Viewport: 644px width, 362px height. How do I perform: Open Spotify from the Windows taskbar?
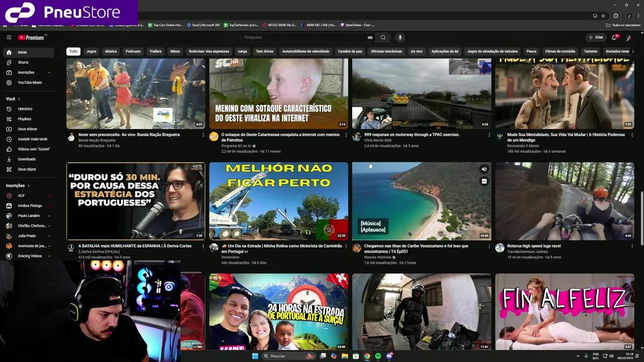[x=378, y=356]
